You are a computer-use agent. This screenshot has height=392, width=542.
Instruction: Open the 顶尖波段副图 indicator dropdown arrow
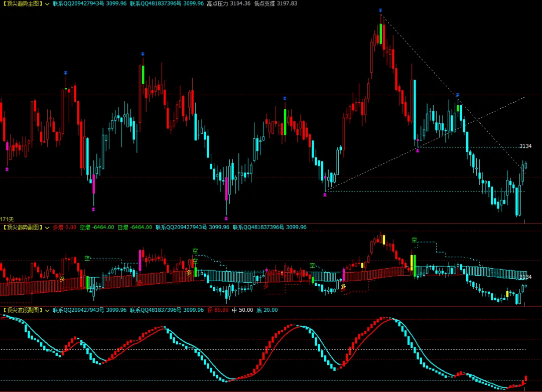point(47,310)
